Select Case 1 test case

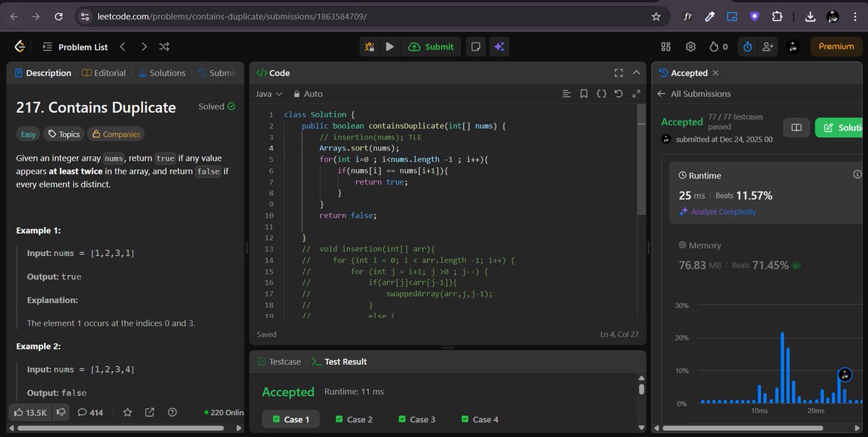tap(290, 420)
